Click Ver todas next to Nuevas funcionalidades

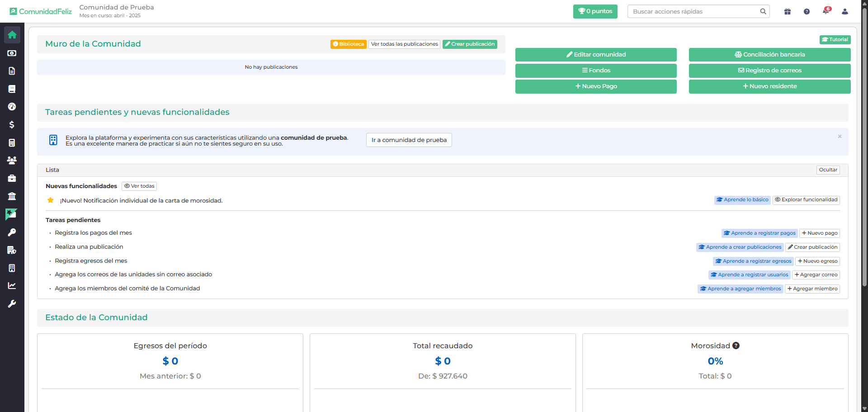point(139,186)
